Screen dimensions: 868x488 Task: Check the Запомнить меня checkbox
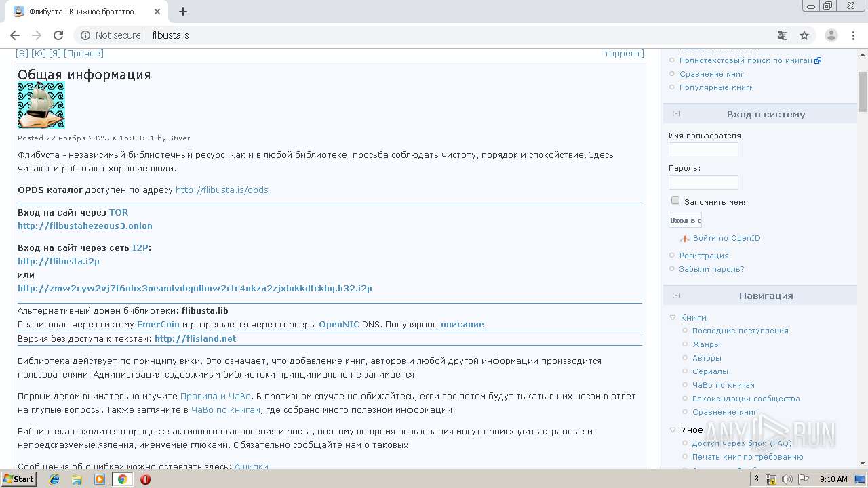(675, 201)
